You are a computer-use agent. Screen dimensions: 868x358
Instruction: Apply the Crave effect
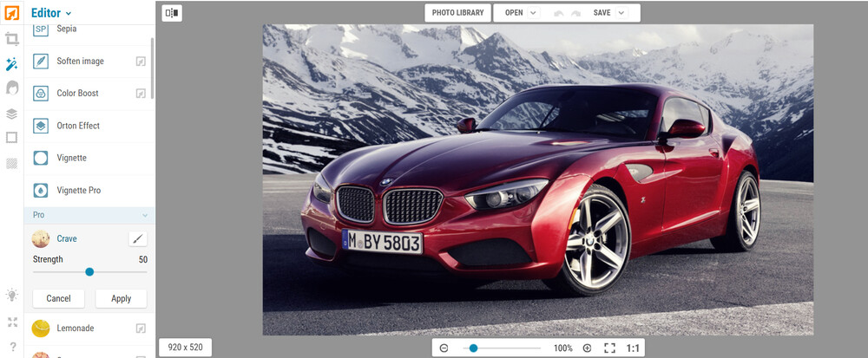tap(122, 298)
